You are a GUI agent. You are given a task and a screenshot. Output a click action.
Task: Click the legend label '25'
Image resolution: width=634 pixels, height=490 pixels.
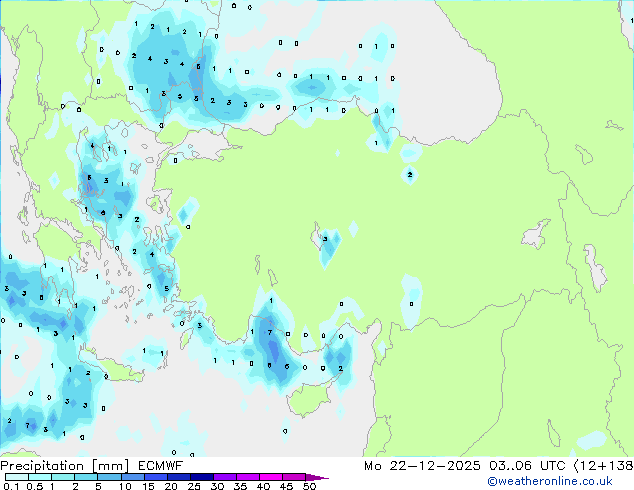(194, 486)
